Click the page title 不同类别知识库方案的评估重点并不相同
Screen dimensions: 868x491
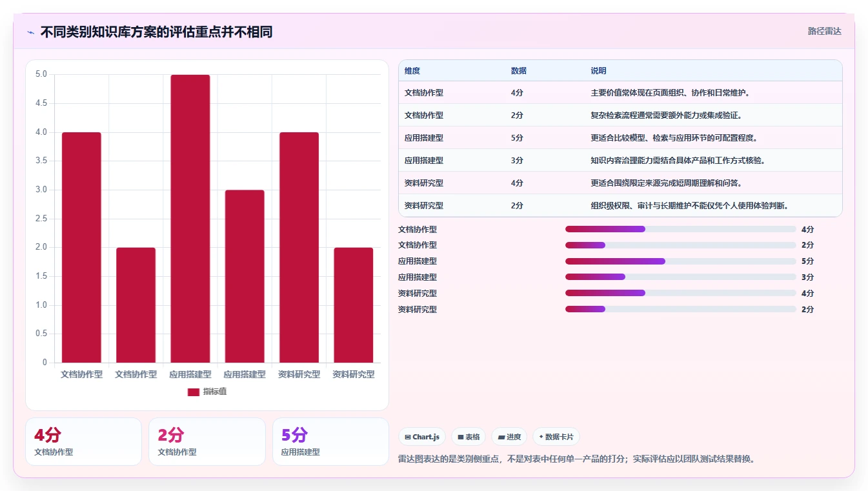coord(156,32)
